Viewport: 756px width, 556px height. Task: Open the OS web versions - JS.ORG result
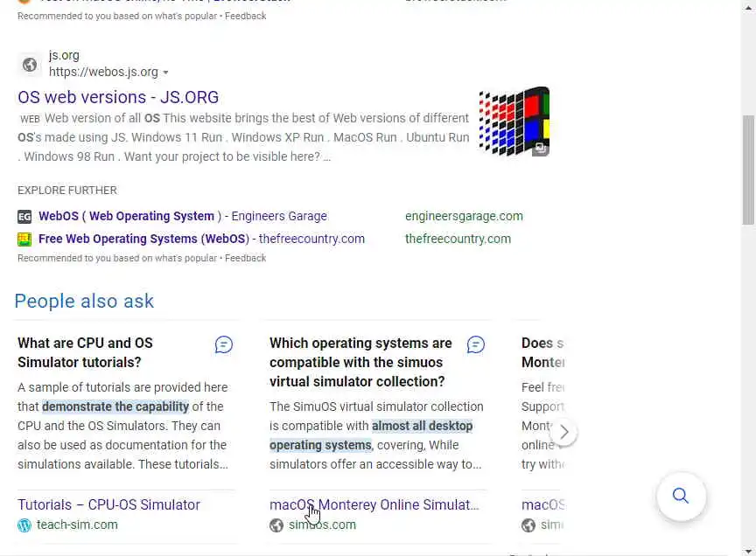(118, 97)
